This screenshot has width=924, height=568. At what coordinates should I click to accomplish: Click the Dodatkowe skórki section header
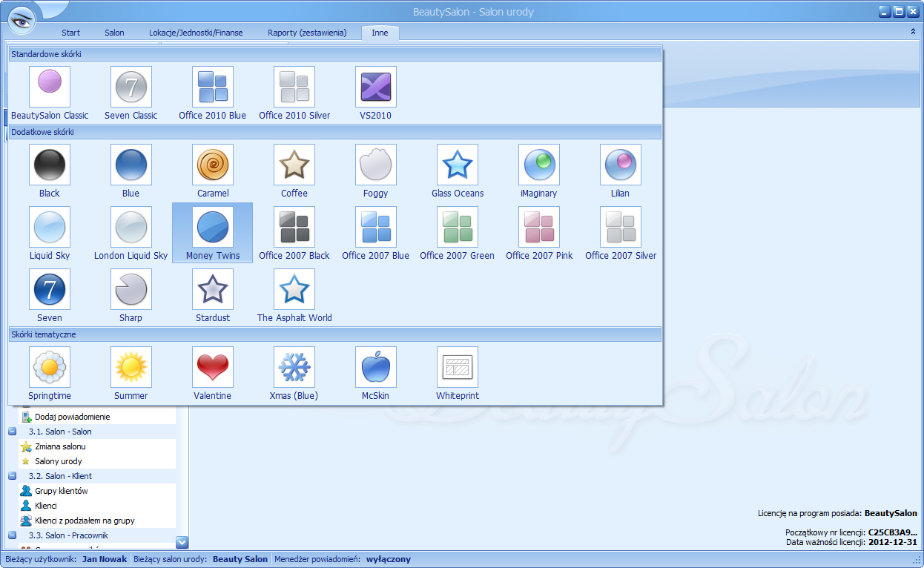click(x=334, y=132)
